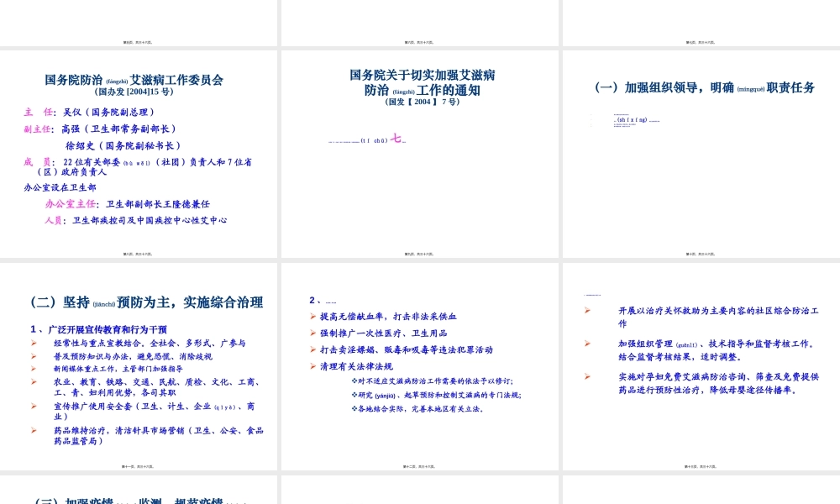
Task: Click the arrow bullet next to 清理有关法律法规
Action: pos(312,365)
